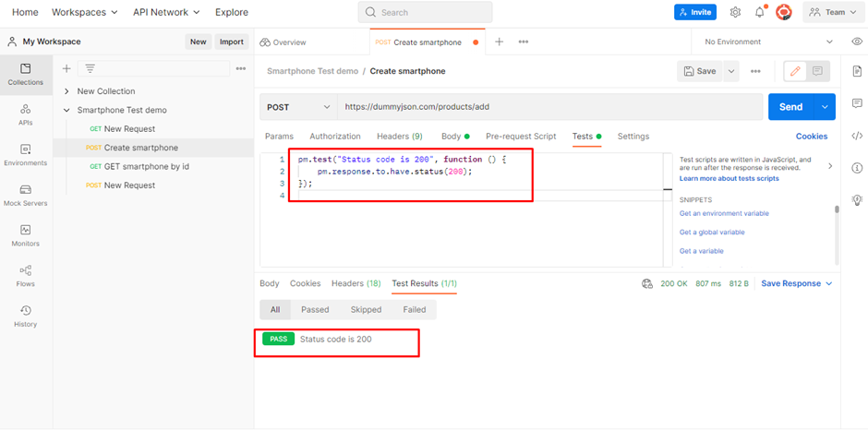Filter test results by Passed
The image size is (868, 430).
(315, 310)
